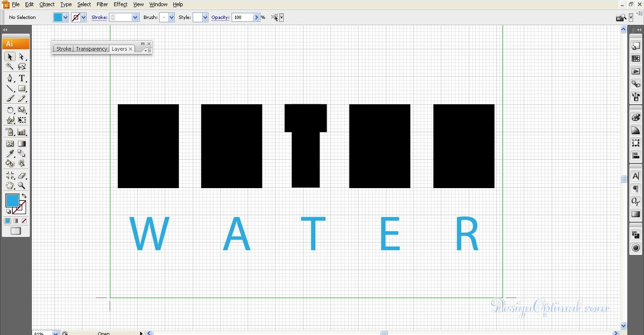Click the blue fill swatch in control bar
Viewport: 644px width, 335px height.
(58, 18)
